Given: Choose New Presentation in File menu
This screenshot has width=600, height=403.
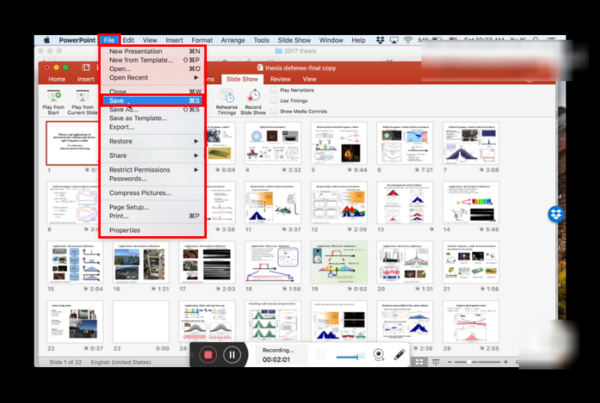Looking at the screenshot, I should pyautogui.click(x=152, y=51).
